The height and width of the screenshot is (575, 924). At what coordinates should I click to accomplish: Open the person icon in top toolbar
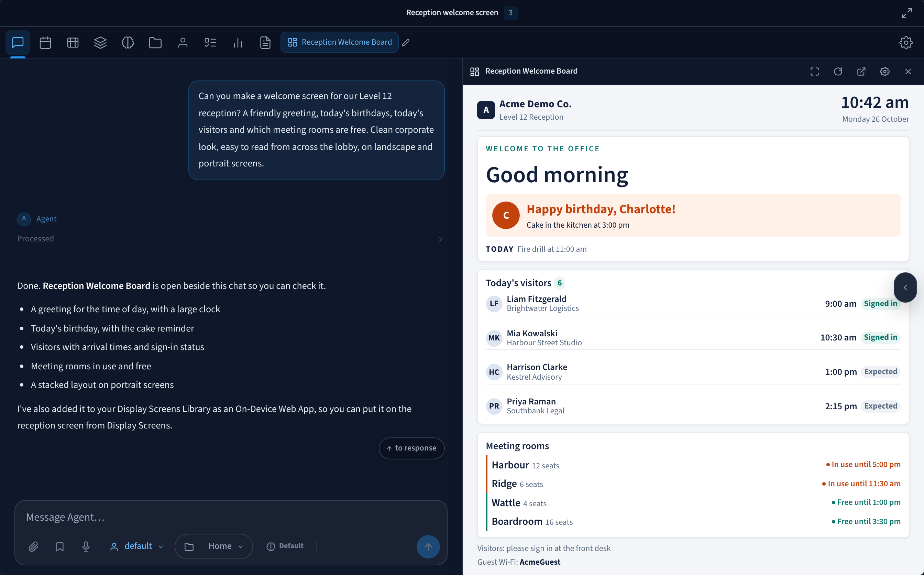[x=183, y=42]
